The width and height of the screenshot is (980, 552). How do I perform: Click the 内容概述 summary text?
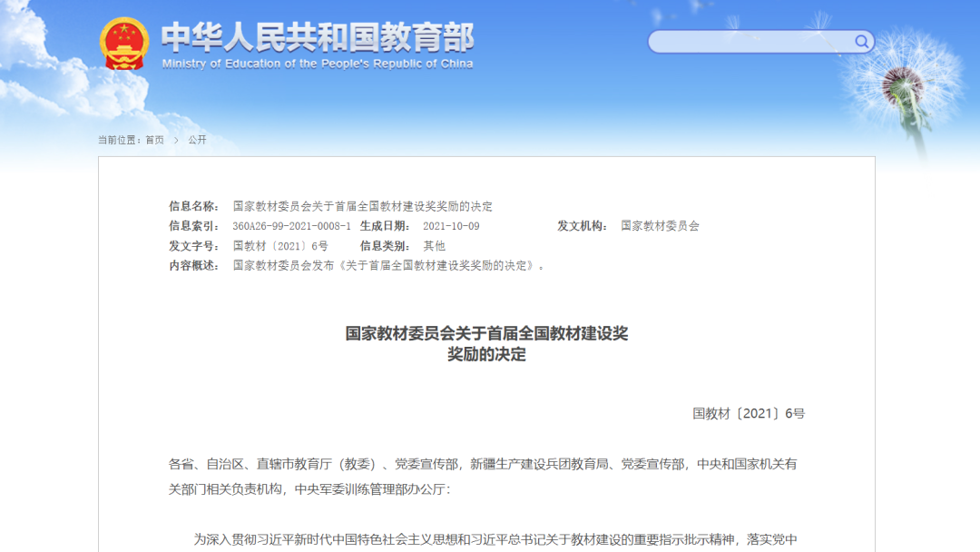[x=389, y=266]
